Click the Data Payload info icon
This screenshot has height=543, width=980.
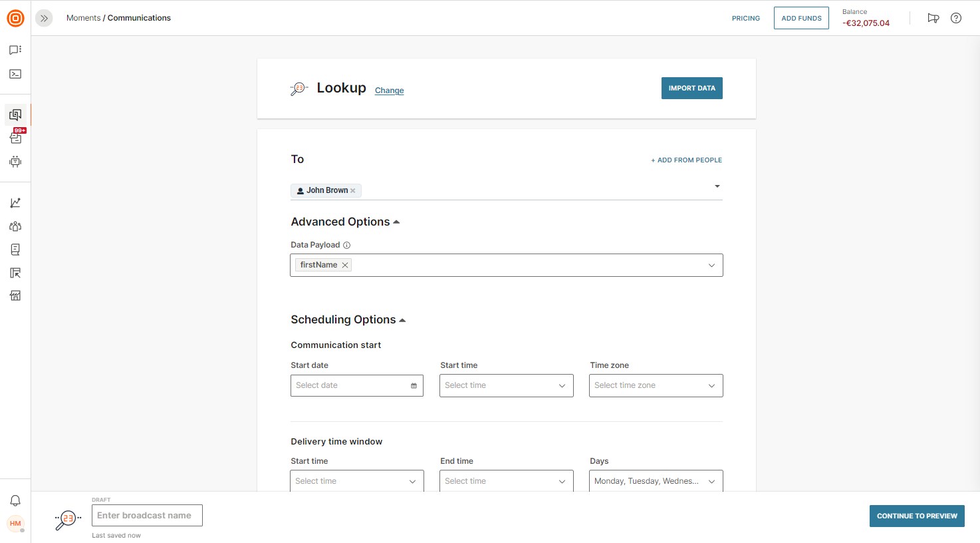[x=346, y=245]
